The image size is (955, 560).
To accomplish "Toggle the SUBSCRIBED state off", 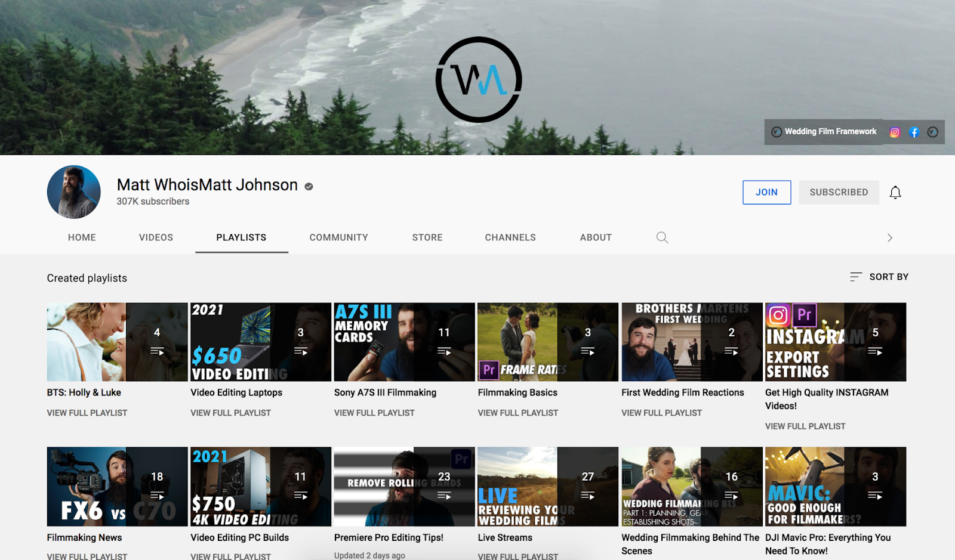I will click(x=839, y=192).
